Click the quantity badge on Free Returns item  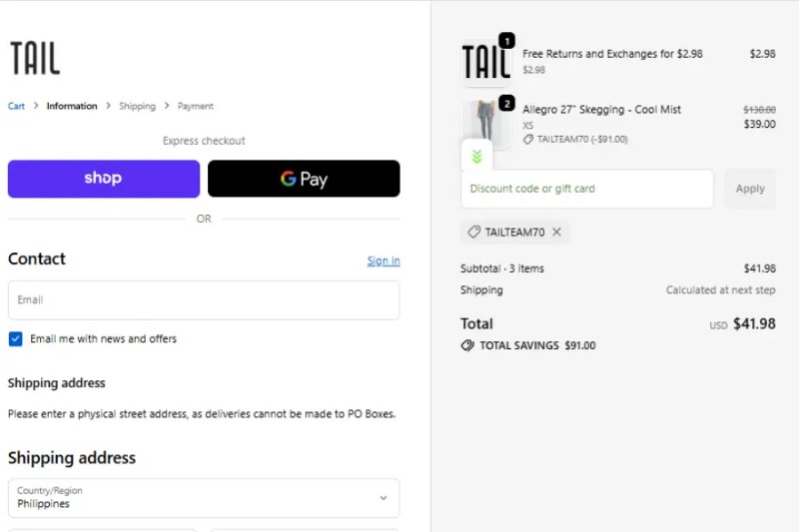tap(507, 41)
